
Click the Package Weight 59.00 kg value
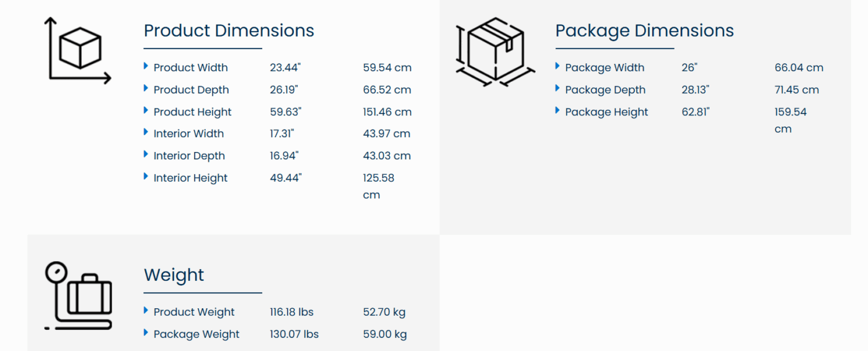coord(384,334)
